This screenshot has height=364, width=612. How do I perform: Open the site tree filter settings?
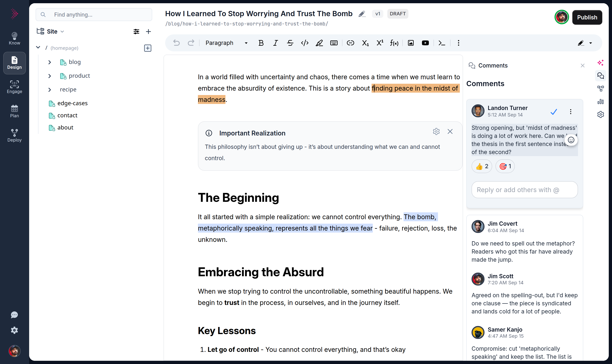click(136, 31)
